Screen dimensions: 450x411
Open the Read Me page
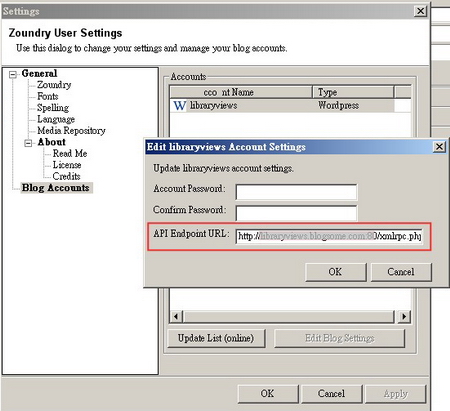pos(70,153)
